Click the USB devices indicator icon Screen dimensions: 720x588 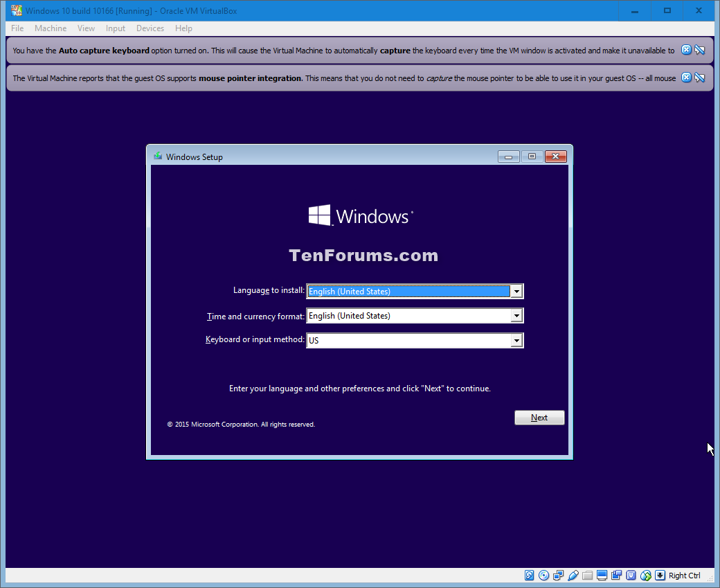point(573,575)
